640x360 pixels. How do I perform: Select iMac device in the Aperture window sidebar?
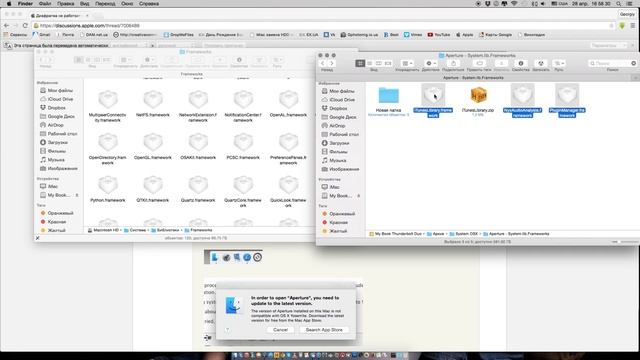click(331, 187)
